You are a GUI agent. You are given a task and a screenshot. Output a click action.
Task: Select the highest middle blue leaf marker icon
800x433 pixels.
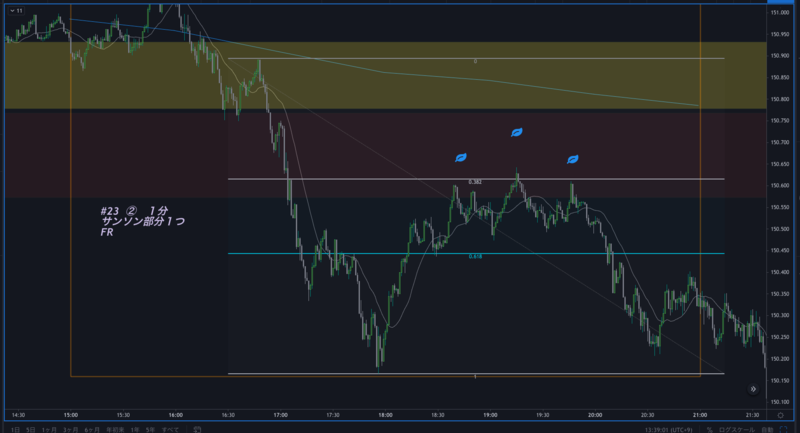[x=517, y=133]
